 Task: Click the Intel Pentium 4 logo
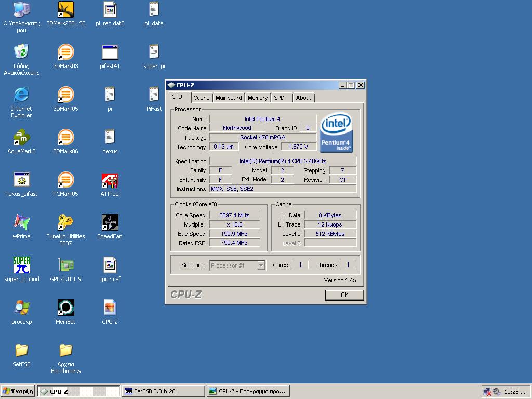336,132
